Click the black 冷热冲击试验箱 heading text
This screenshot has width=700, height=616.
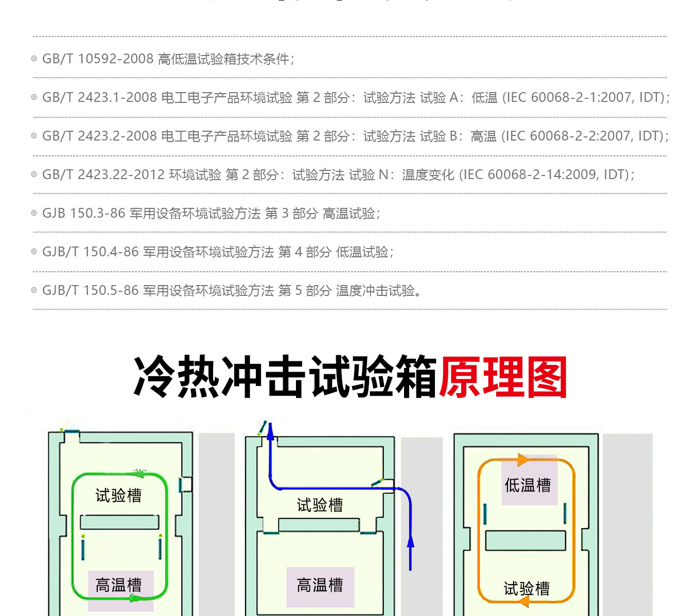(x=285, y=377)
